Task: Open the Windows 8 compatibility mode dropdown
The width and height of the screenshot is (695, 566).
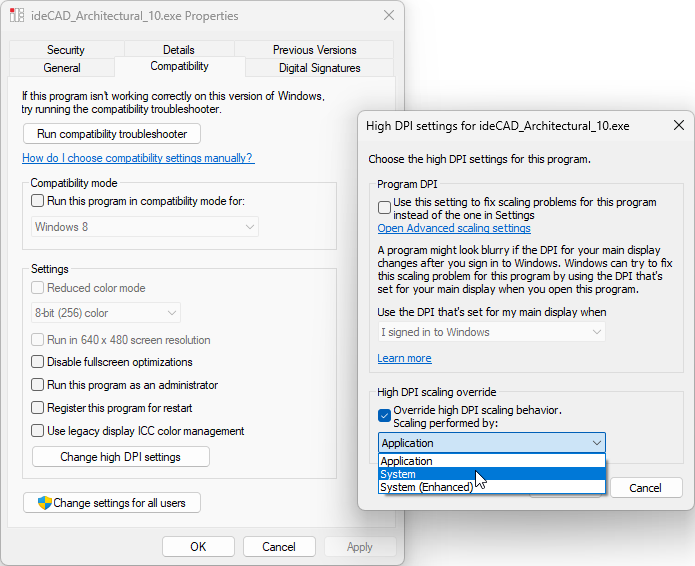Action: [145, 227]
